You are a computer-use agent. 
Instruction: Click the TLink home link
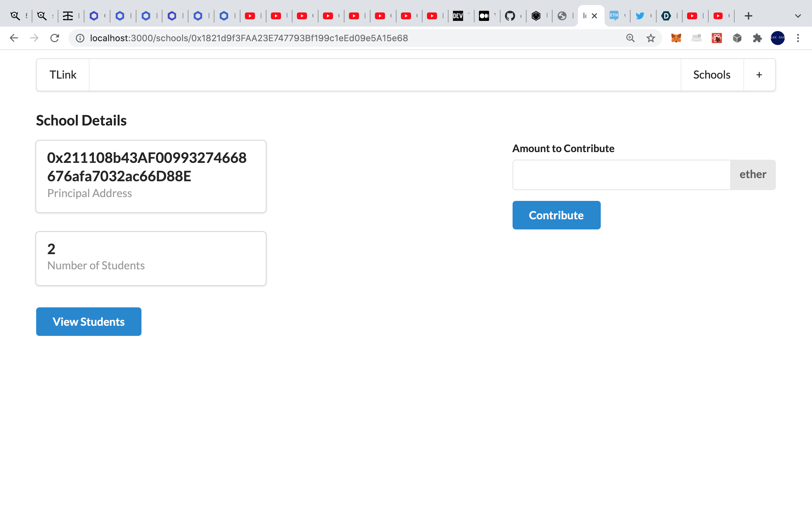pyautogui.click(x=63, y=75)
